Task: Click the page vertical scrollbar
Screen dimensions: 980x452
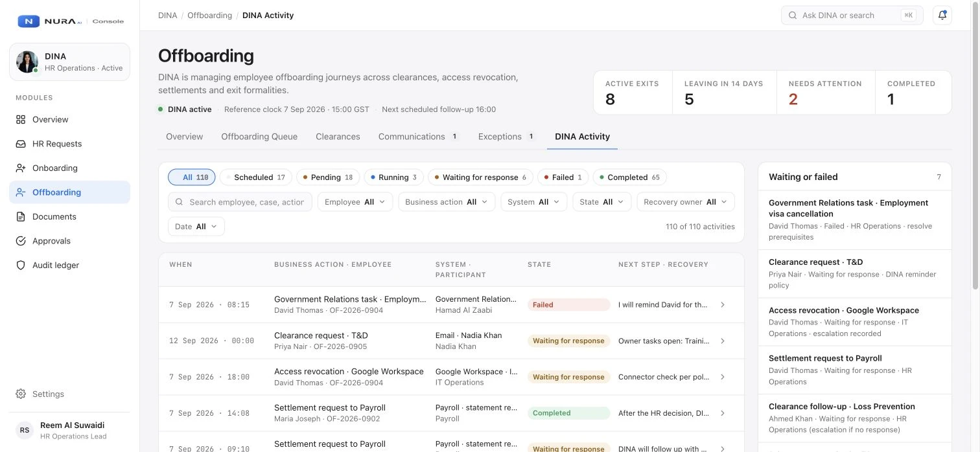Action: 975,146
